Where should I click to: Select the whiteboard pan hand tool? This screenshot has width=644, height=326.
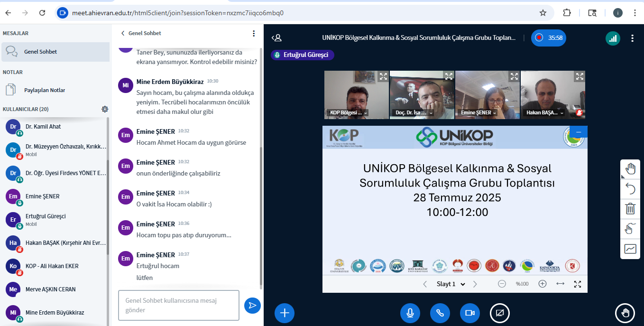[630, 169]
